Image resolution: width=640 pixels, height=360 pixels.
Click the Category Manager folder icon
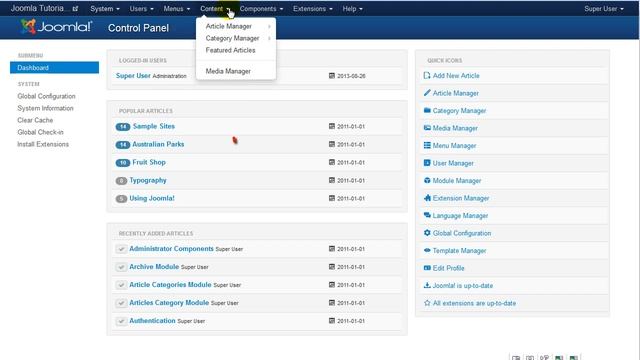click(427, 110)
